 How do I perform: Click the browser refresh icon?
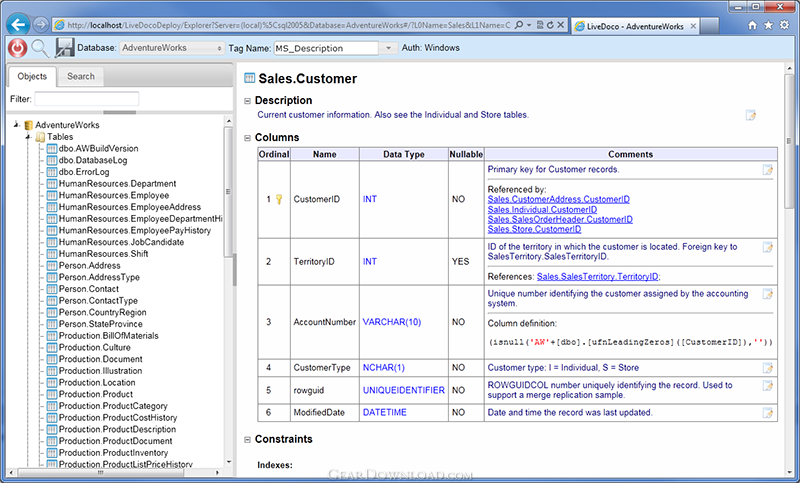pos(550,24)
